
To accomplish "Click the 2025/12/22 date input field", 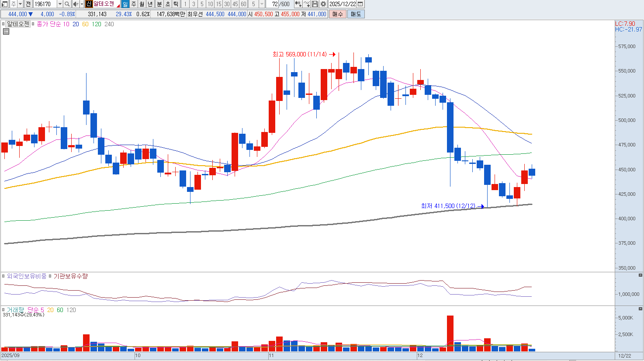I will [x=343, y=4].
